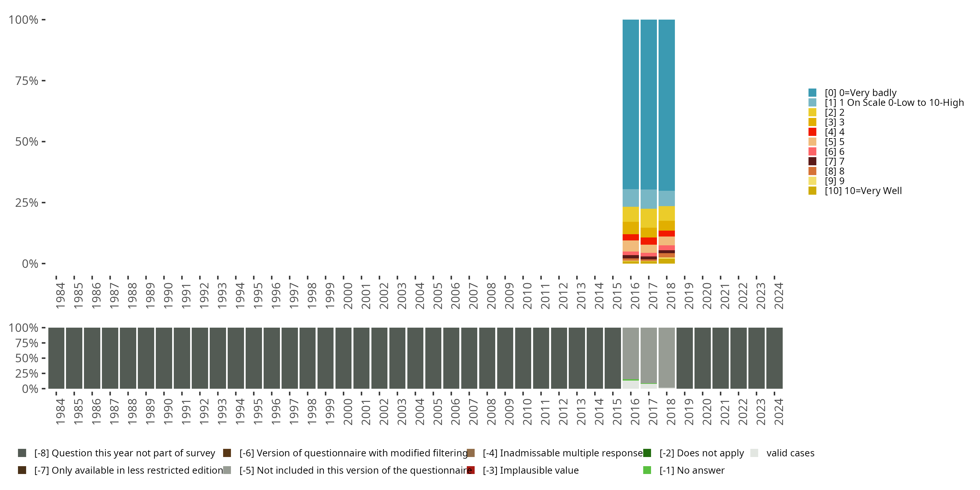Click the 'valid cases' legend swatch
980x490 pixels.
tap(754, 453)
